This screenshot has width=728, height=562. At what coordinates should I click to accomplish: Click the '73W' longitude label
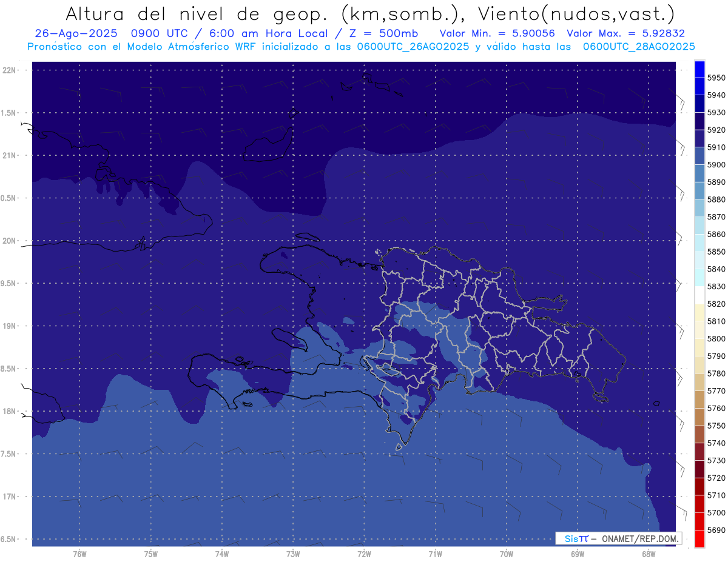click(x=293, y=554)
